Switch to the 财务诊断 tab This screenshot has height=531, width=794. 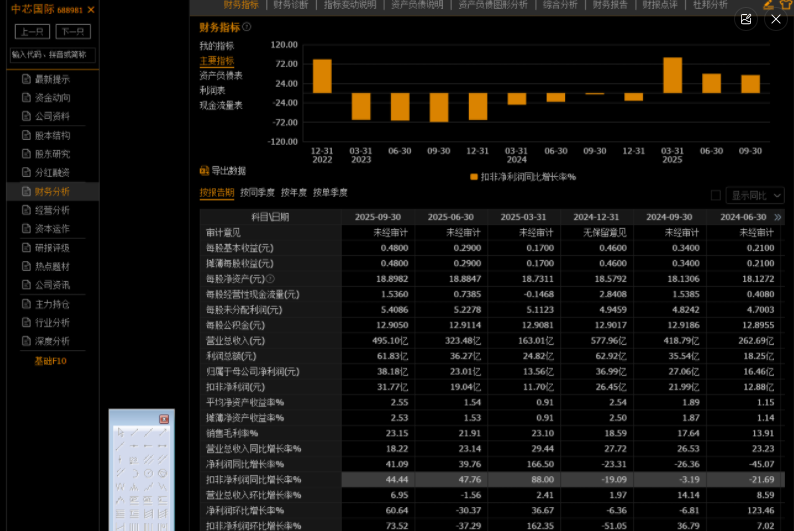(x=290, y=5)
